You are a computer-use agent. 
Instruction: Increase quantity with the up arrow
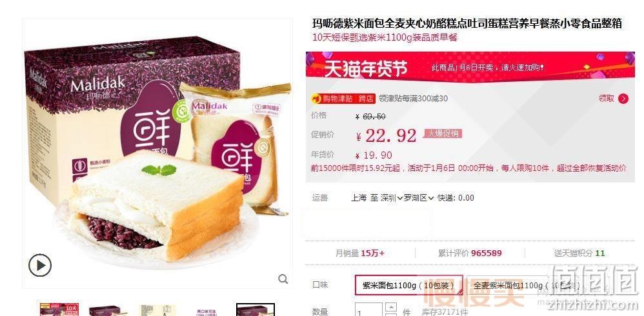392,308
